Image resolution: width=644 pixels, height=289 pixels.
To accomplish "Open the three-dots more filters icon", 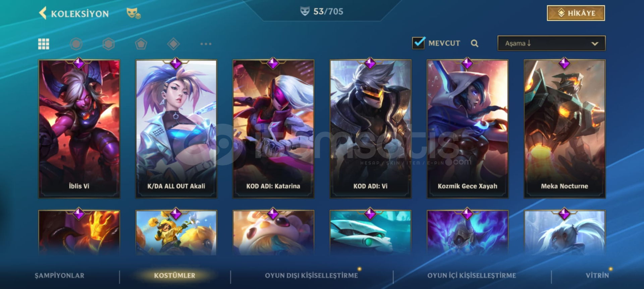I will point(206,44).
